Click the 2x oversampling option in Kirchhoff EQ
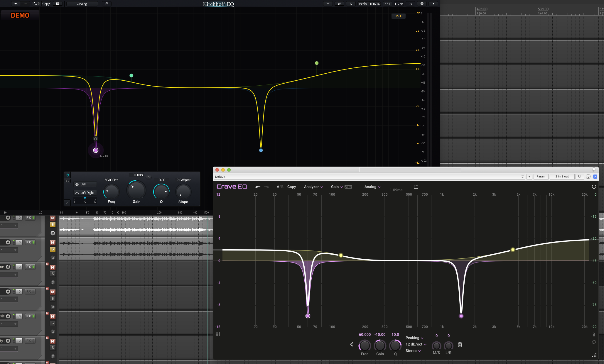 (410, 4)
